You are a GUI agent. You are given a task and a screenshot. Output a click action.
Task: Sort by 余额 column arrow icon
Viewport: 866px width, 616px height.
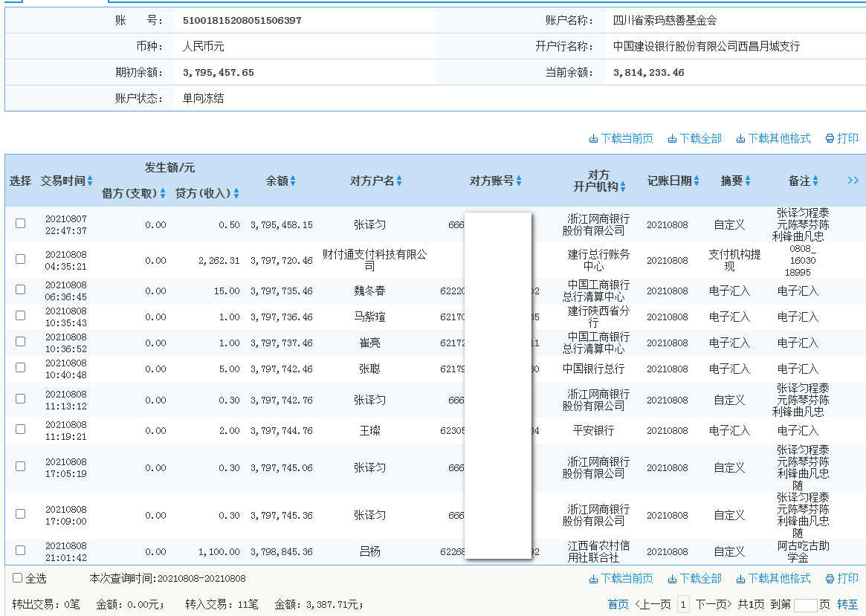(293, 180)
